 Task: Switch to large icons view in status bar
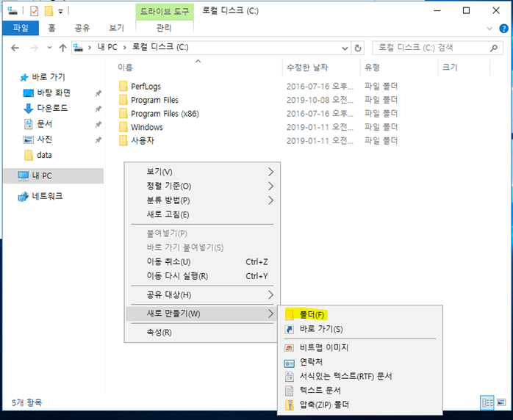point(501,402)
